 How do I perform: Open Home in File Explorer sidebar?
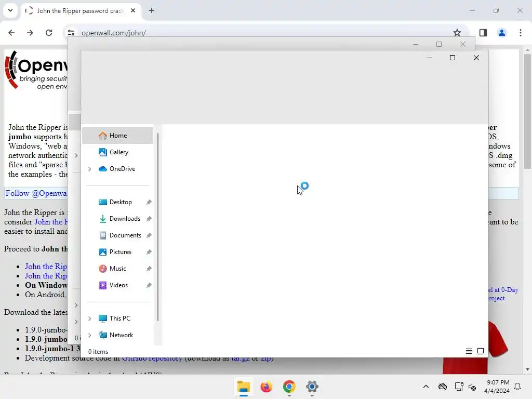tap(117, 136)
